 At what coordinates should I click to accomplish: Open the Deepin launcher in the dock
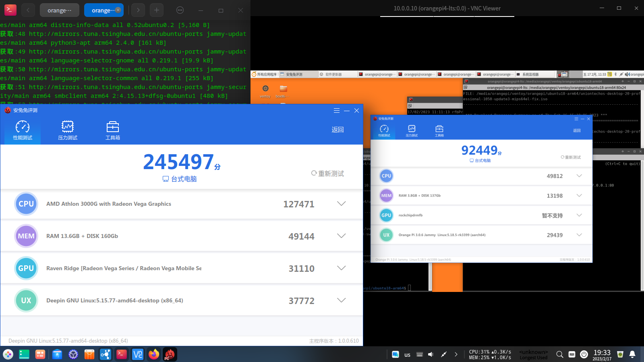pos(8,354)
